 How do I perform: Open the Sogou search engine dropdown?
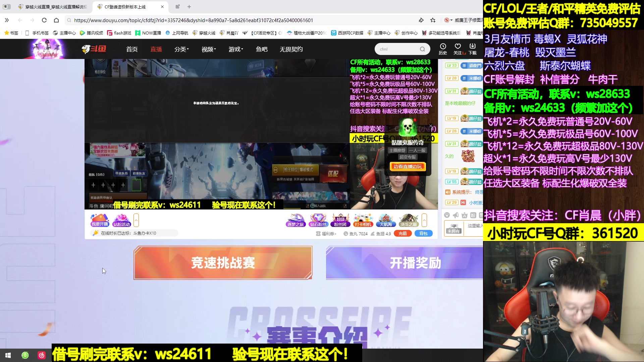tap(448, 20)
